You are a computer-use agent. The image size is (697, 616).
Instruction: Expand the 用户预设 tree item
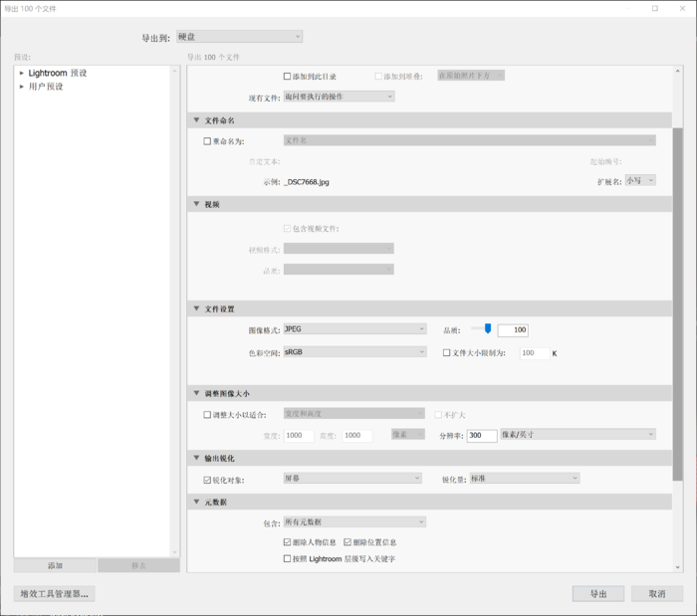pos(21,87)
